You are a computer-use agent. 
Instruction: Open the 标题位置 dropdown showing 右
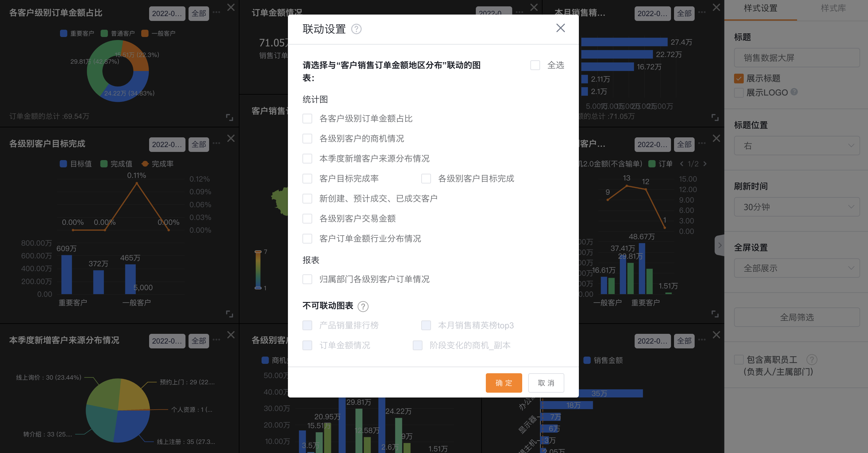click(x=796, y=146)
